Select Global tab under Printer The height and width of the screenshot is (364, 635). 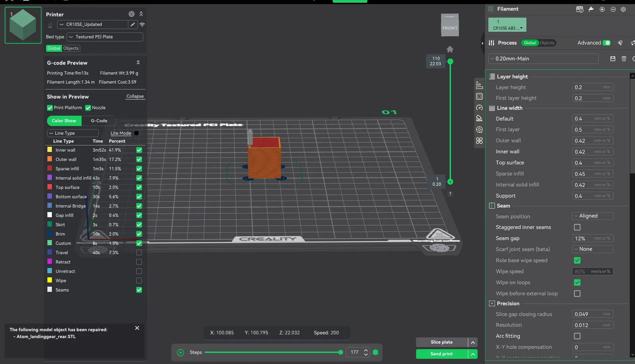[54, 48]
